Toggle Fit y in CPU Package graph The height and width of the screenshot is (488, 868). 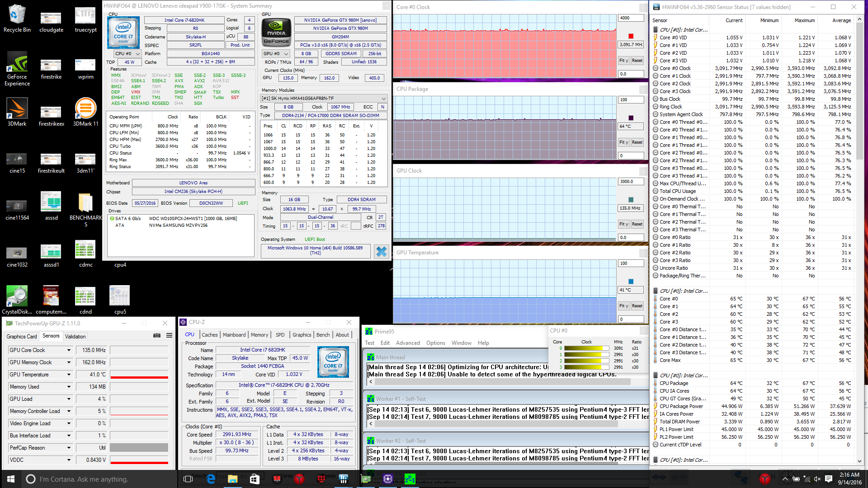coord(624,142)
